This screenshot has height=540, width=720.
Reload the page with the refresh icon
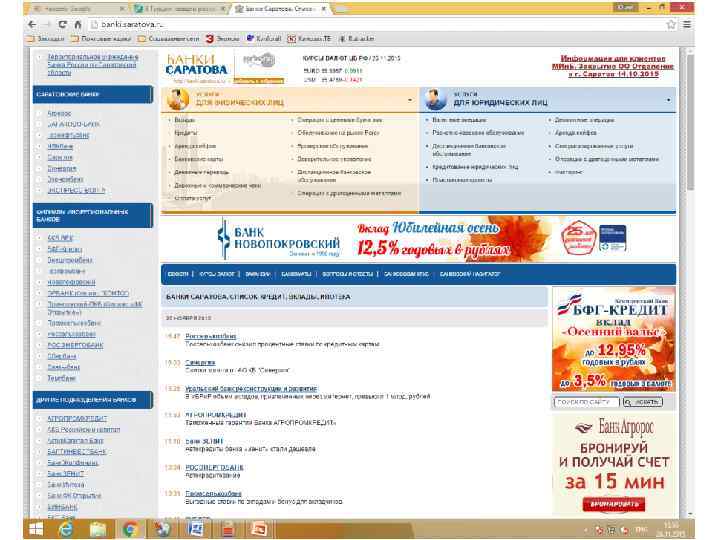(x=62, y=24)
